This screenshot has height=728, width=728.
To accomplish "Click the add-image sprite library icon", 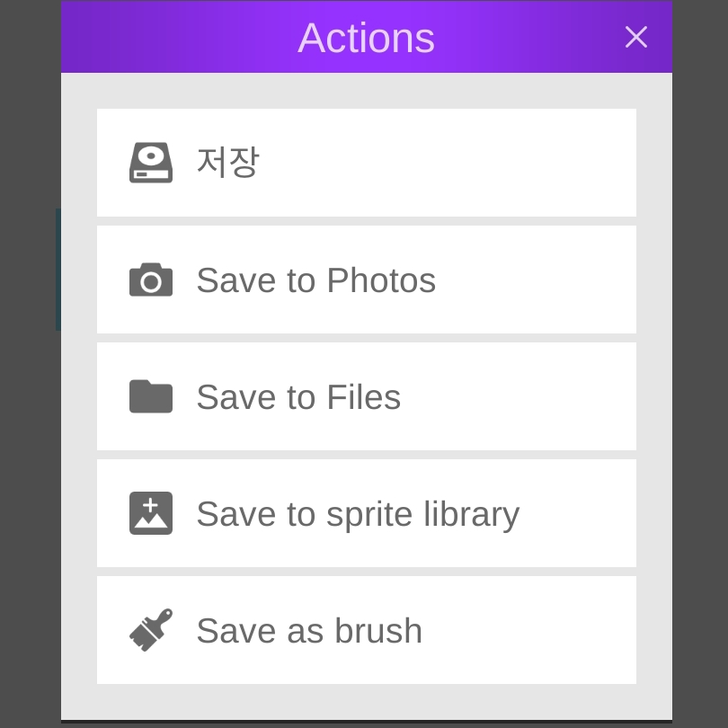I will pyautogui.click(x=151, y=513).
